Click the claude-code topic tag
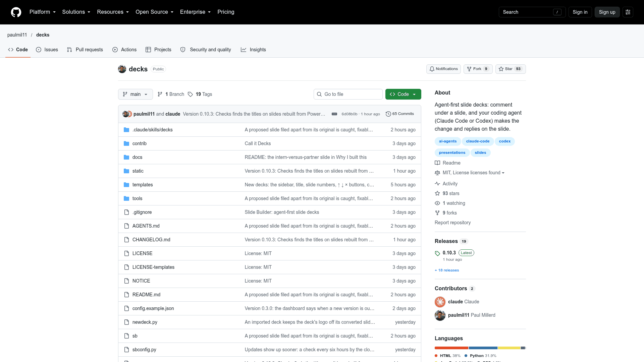 tap(478, 141)
